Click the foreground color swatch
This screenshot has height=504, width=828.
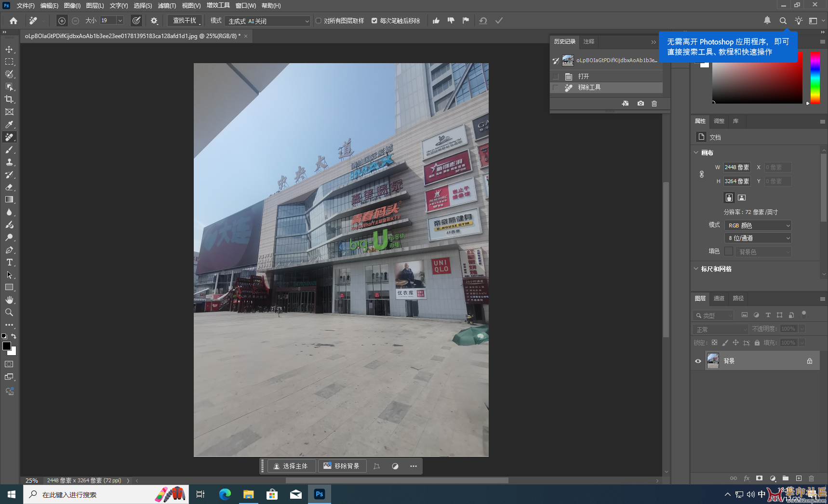pyautogui.click(x=7, y=346)
